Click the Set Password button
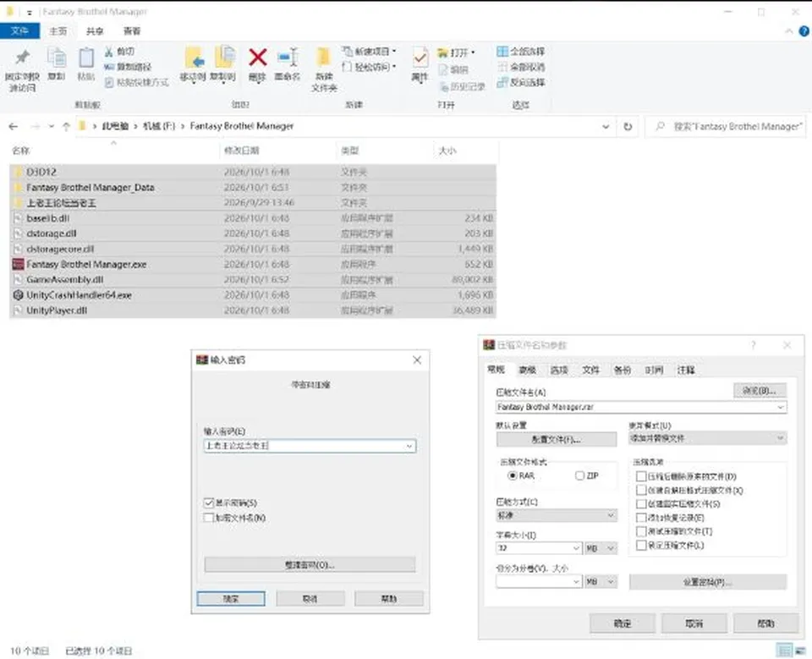The height and width of the screenshot is (659, 812). 707,582
